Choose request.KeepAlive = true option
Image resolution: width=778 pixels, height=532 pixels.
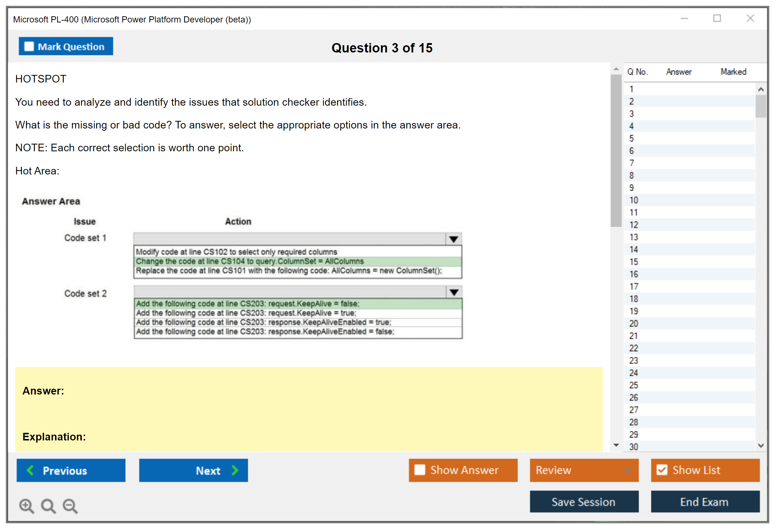point(246,313)
